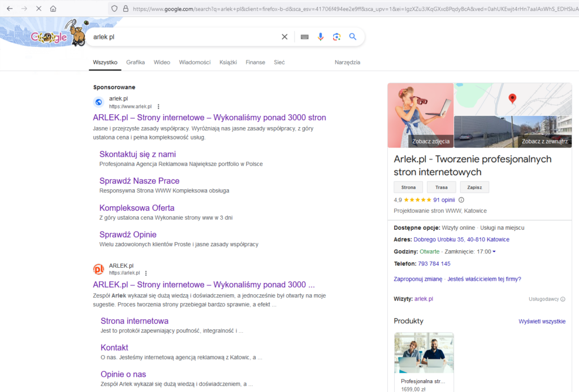Open the Finanse tab
579x392 pixels.
click(255, 62)
